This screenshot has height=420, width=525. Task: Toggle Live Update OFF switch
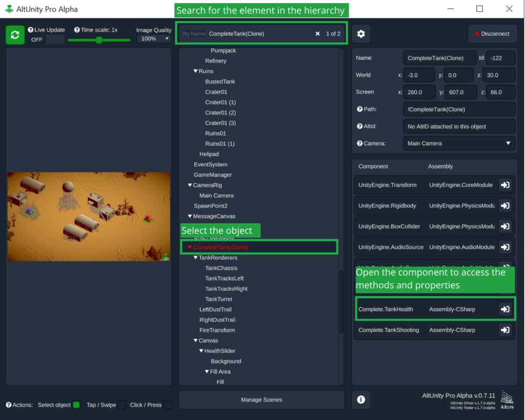(x=46, y=39)
